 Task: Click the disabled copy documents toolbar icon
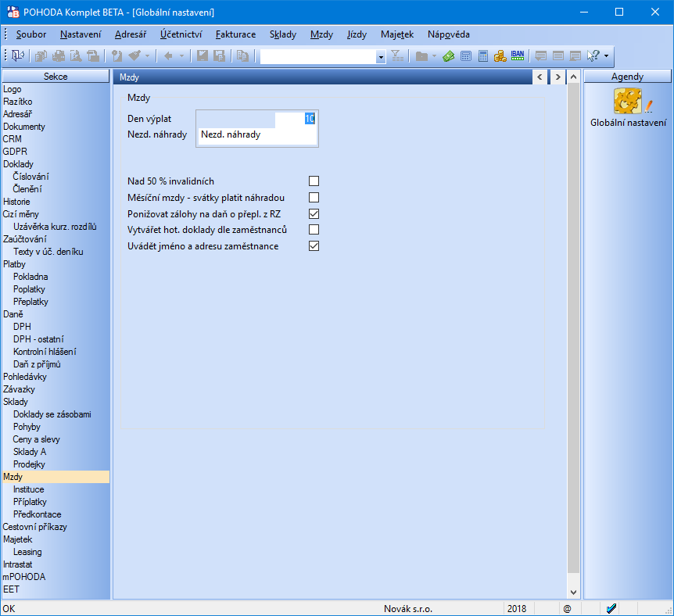pyautogui.click(x=41, y=56)
